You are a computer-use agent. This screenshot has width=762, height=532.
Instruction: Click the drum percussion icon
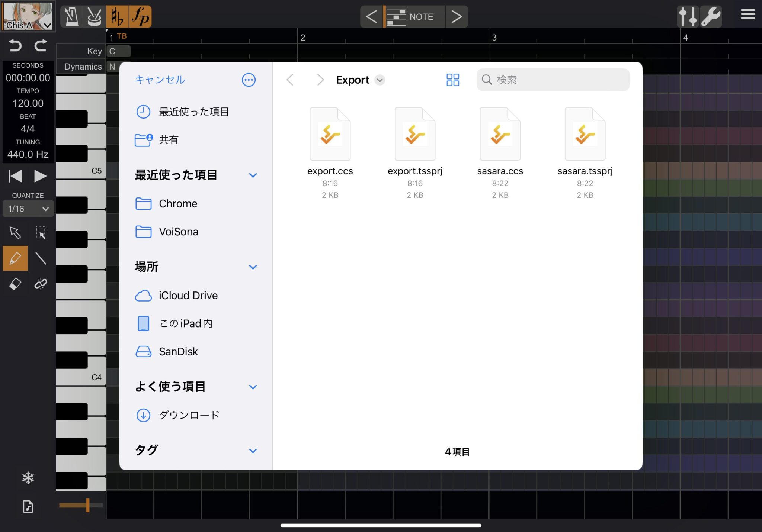point(94,16)
